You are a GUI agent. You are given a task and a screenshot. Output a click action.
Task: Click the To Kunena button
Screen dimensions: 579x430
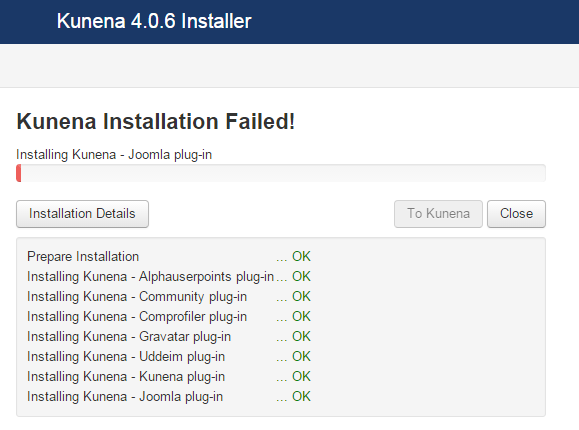tap(438, 214)
